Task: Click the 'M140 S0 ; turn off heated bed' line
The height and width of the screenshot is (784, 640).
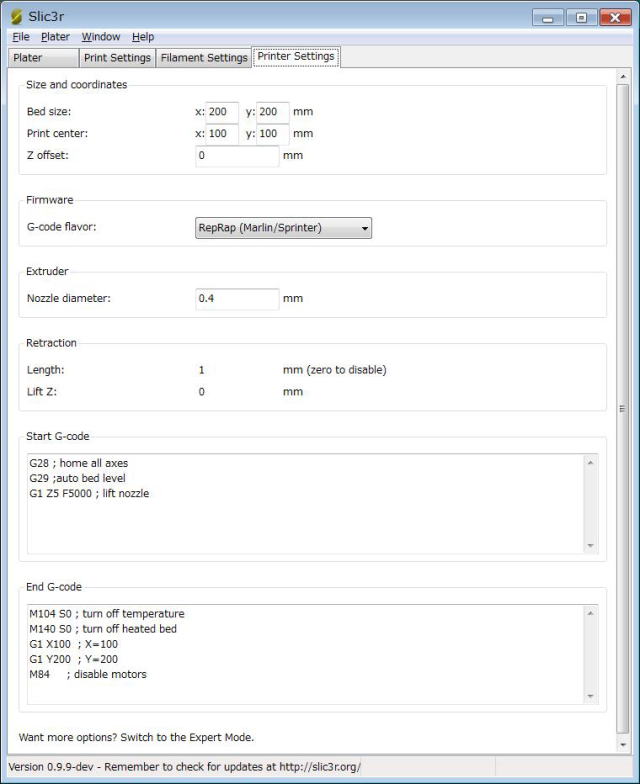Action: click(102, 629)
